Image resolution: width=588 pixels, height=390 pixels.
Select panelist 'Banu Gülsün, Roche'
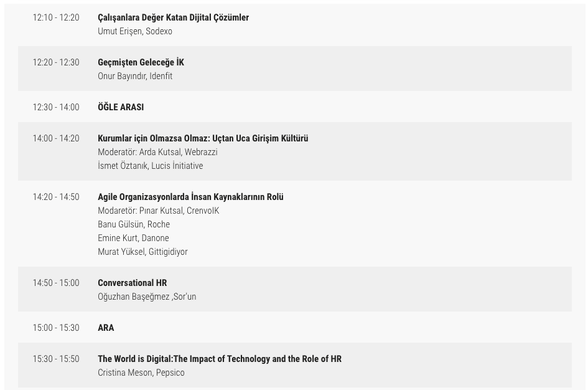[134, 224]
